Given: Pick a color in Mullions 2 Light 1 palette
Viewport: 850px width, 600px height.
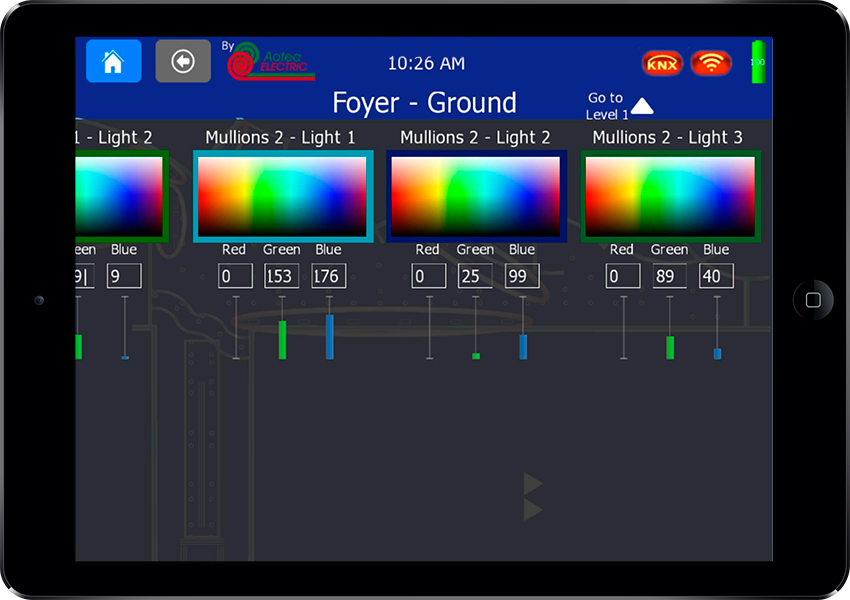Looking at the screenshot, I should coord(282,196).
